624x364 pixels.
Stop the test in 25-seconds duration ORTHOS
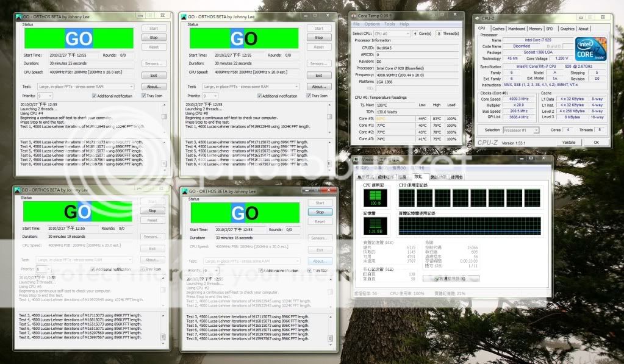point(154,37)
